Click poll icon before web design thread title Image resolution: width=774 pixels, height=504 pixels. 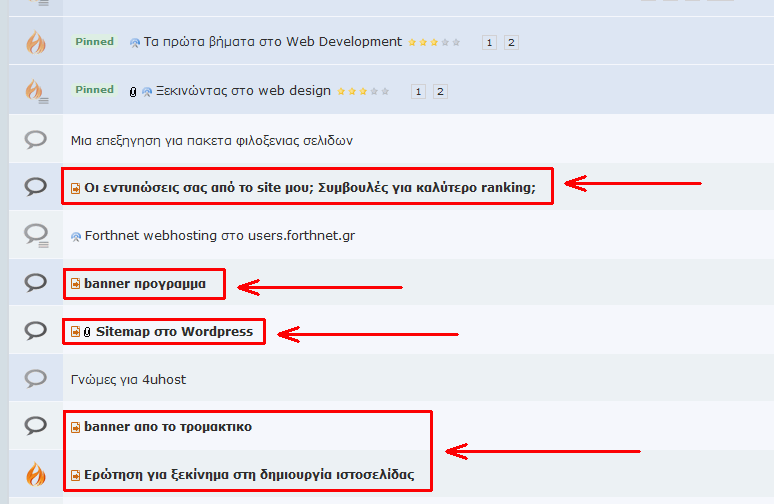pos(147,92)
